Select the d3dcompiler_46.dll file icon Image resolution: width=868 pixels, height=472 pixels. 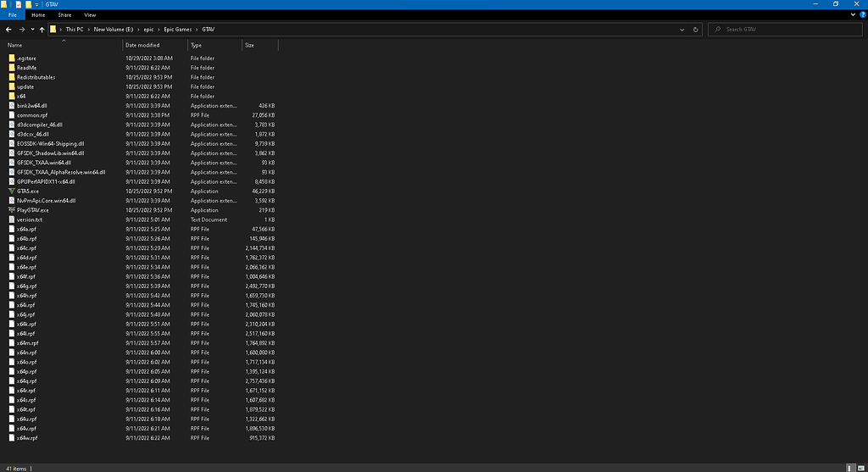coord(12,125)
